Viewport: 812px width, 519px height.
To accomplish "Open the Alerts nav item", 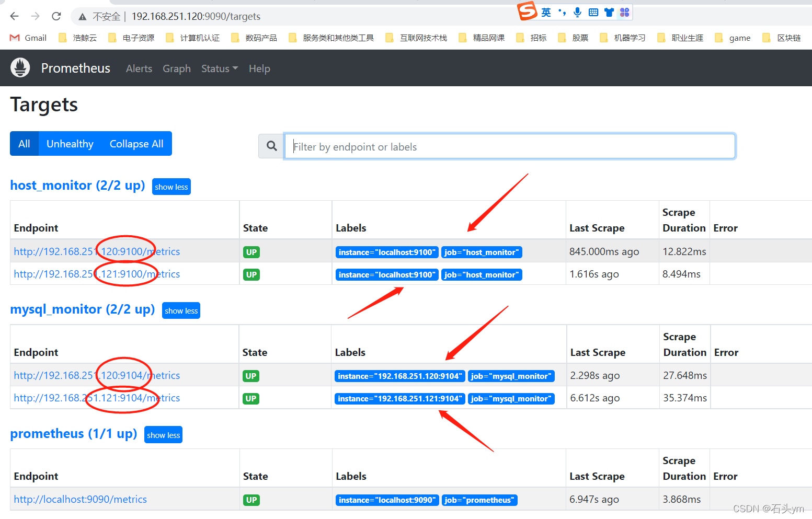I will click(139, 68).
